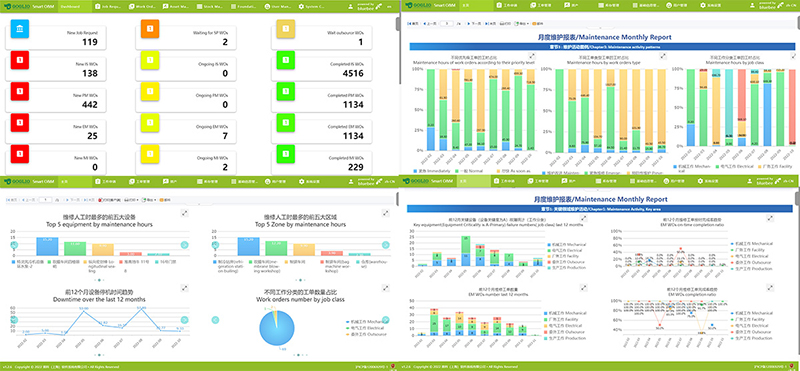
Task: Click the red New EM WOs tile icon
Action: click(x=19, y=122)
